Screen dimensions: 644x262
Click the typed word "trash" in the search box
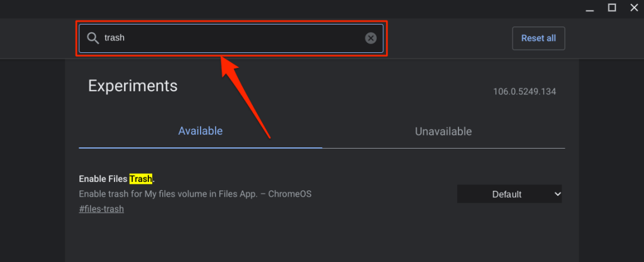pos(114,38)
